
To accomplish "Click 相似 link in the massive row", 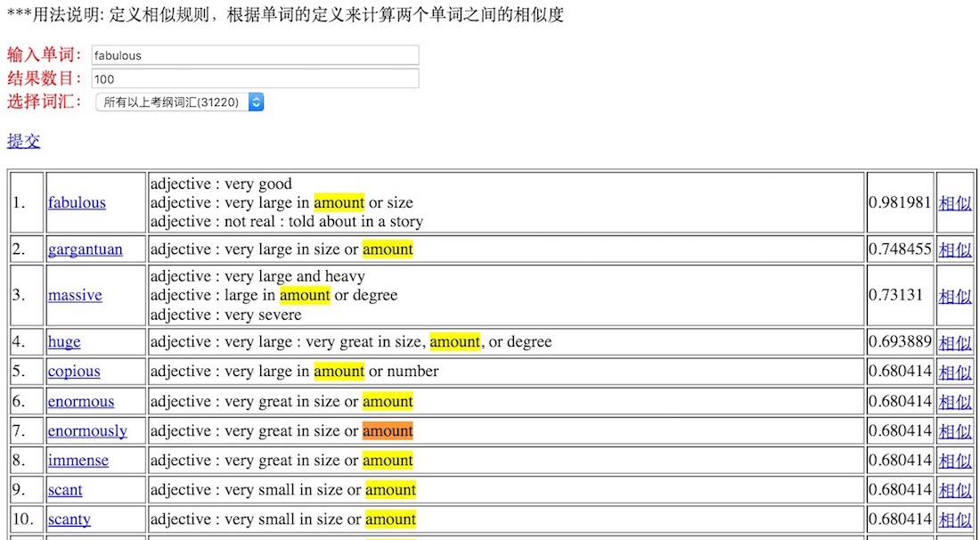I will [955, 295].
